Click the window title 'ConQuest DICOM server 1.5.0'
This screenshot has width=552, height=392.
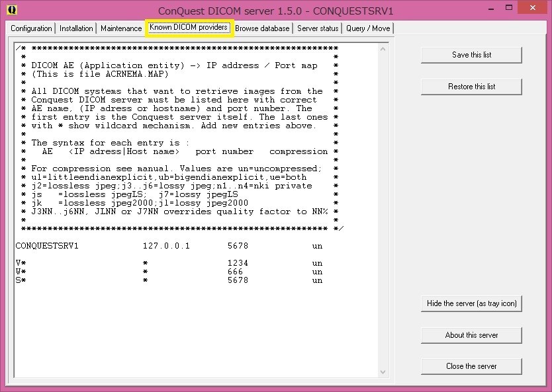(x=275, y=11)
